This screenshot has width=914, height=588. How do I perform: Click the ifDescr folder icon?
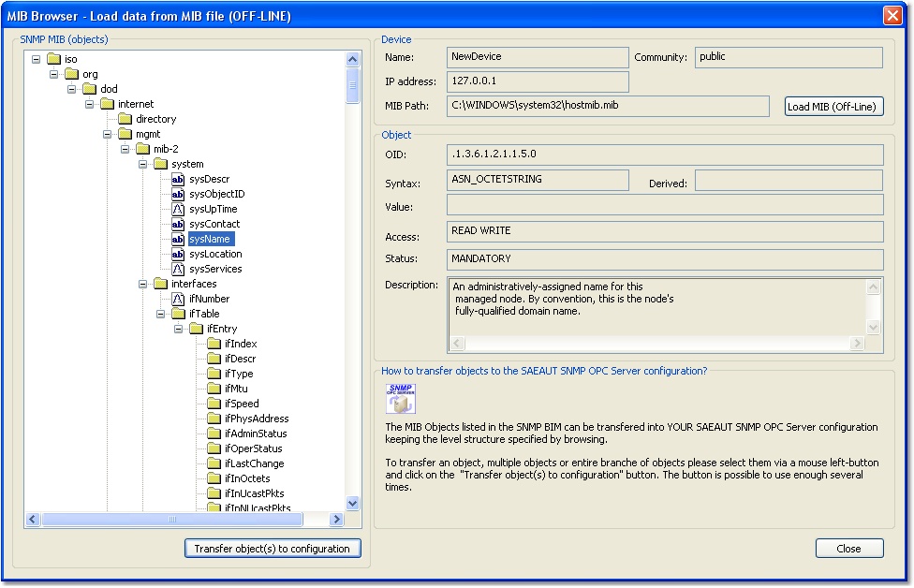pyautogui.click(x=214, y=359)
